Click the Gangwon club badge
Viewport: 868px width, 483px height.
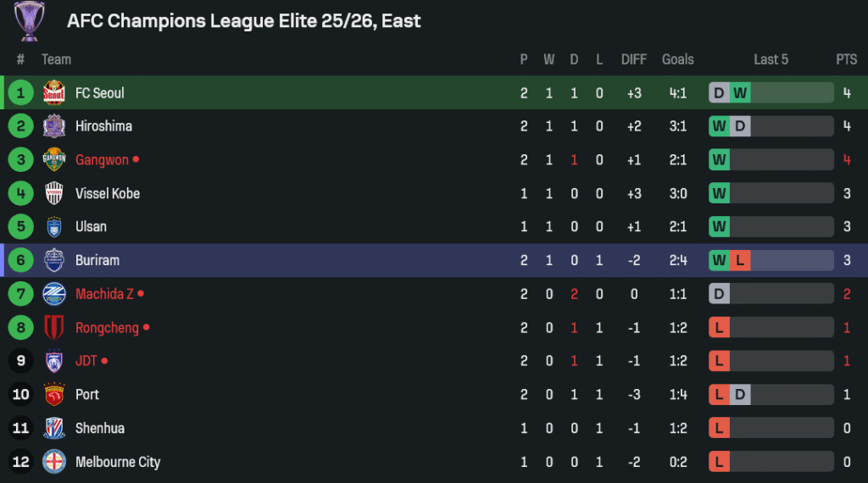point(53,160)
